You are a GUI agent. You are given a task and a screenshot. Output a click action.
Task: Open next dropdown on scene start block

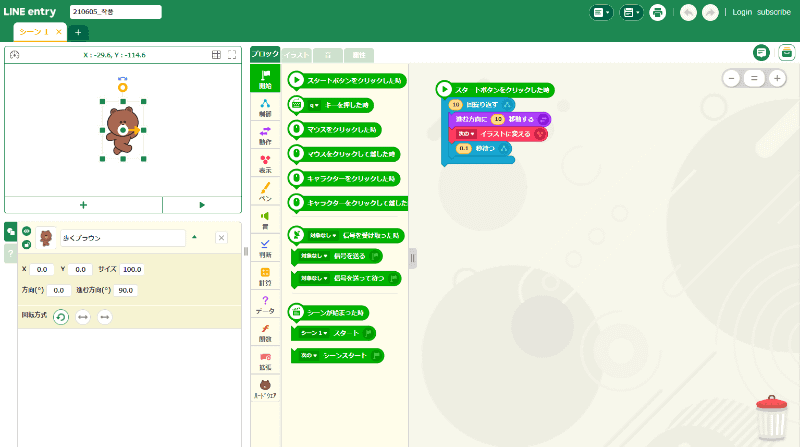pyautogui.click(x=309, y=356)
